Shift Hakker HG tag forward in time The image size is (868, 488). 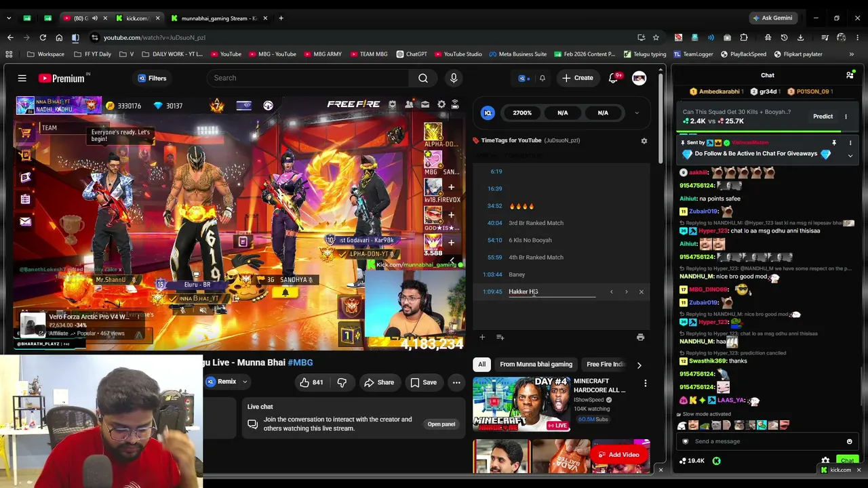626,292
